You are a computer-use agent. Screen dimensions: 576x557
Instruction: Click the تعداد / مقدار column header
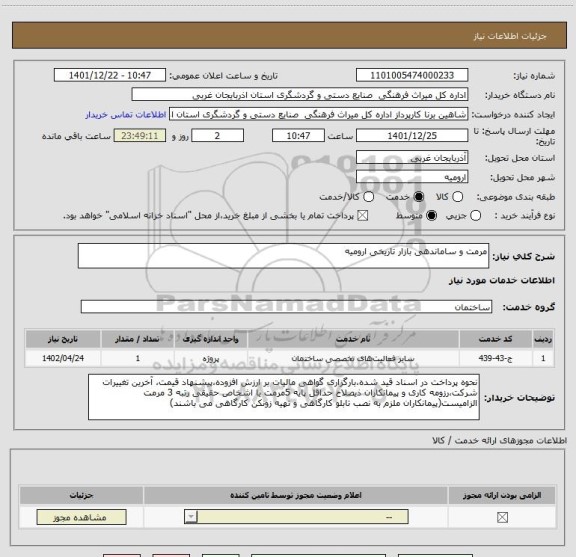coord(137,339)
